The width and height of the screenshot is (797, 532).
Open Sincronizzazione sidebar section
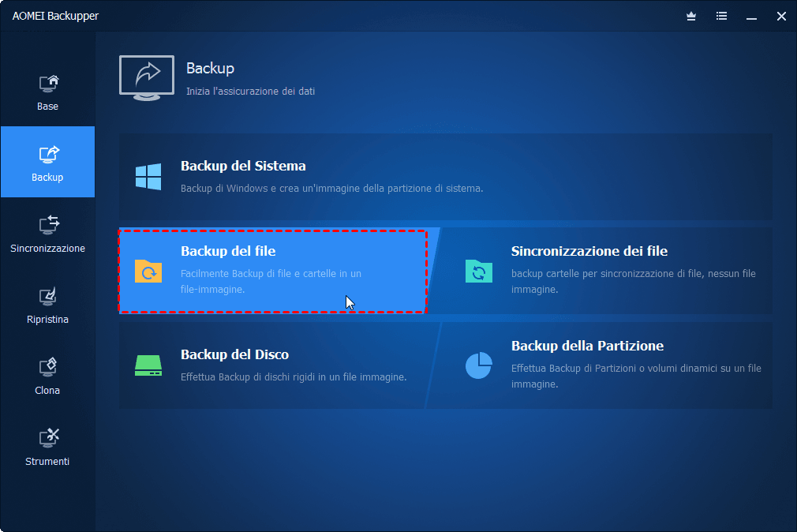(48, 234)
